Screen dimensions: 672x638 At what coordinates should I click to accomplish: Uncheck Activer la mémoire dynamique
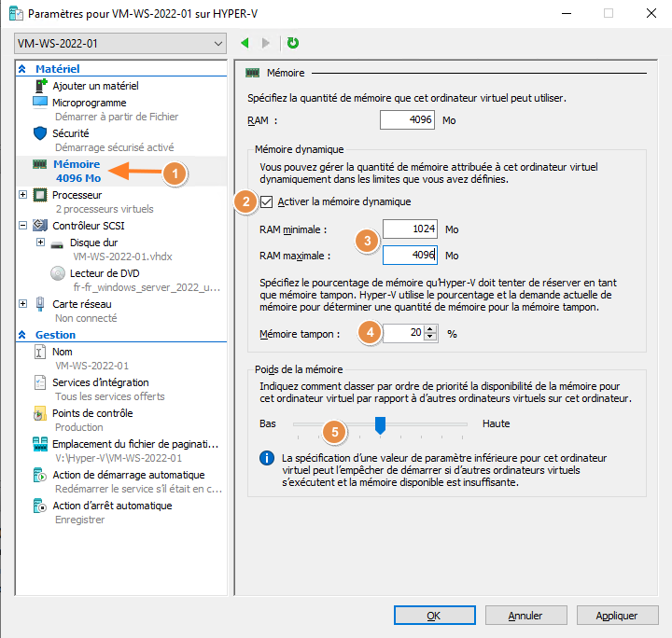tap(267, 201)
